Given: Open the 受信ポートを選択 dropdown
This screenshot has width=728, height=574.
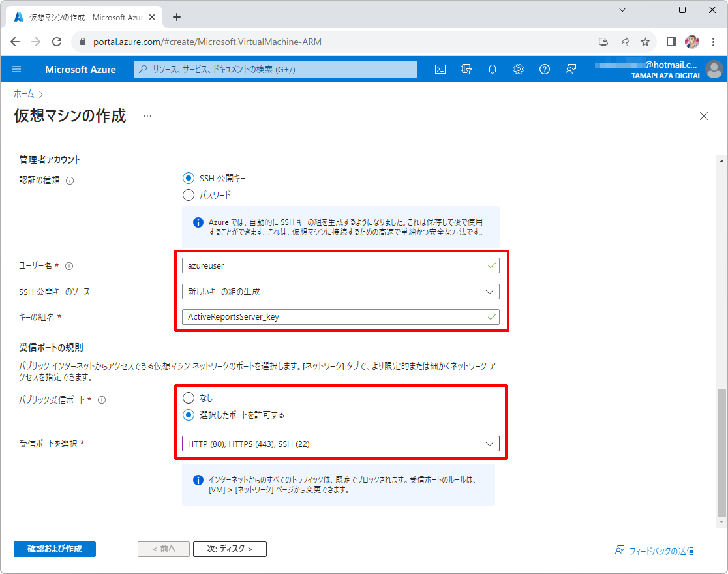Looking at the screenshot, I should click(341, 444).
